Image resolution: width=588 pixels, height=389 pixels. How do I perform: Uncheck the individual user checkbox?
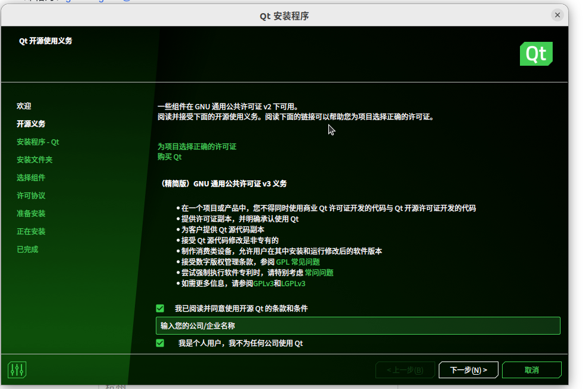[159, 343]
